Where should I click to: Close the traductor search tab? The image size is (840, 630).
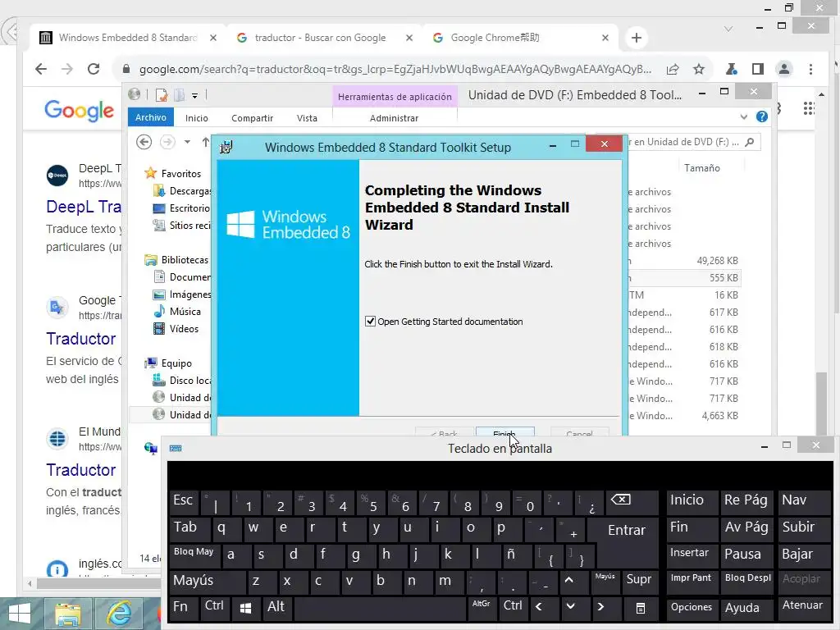point(409,38)
